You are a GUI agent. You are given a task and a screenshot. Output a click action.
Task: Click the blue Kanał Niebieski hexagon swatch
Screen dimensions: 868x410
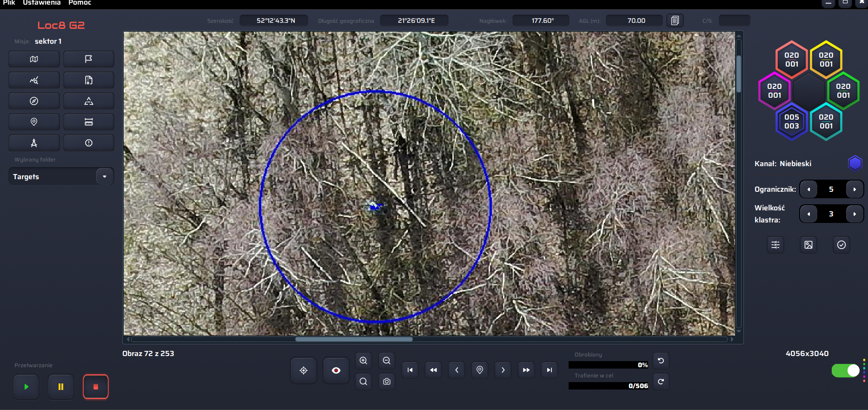pyautogui.click(x=855, y=163)
